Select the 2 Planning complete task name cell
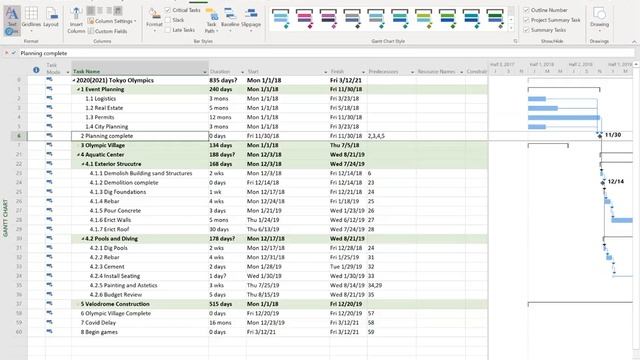The image size is (640, 360). (140, 136)
